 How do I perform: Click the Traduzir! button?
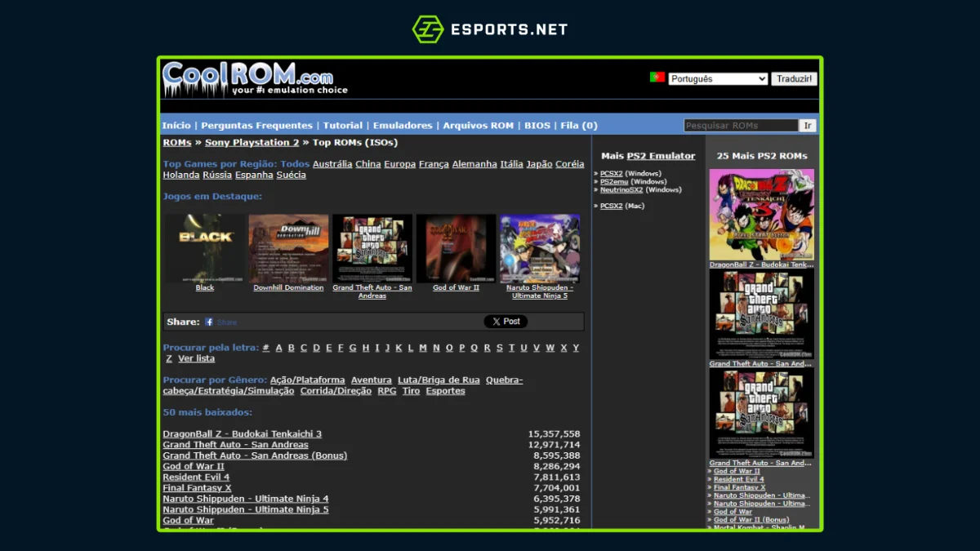[794, 78]
